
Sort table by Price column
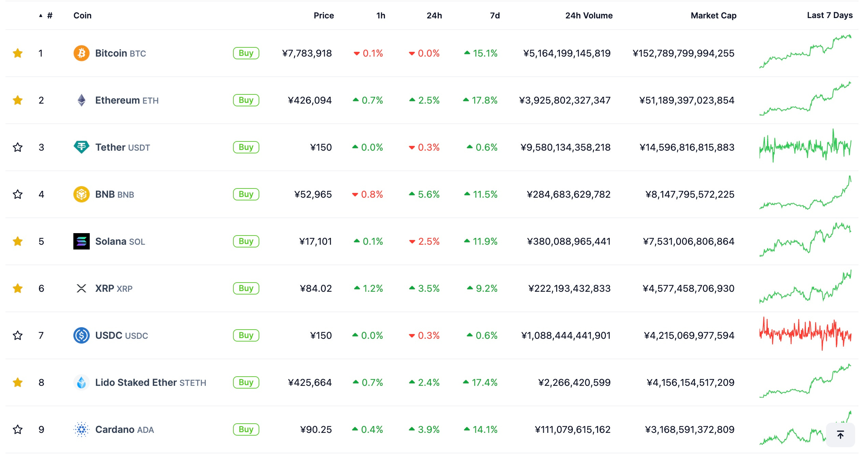tap(324, 16)
